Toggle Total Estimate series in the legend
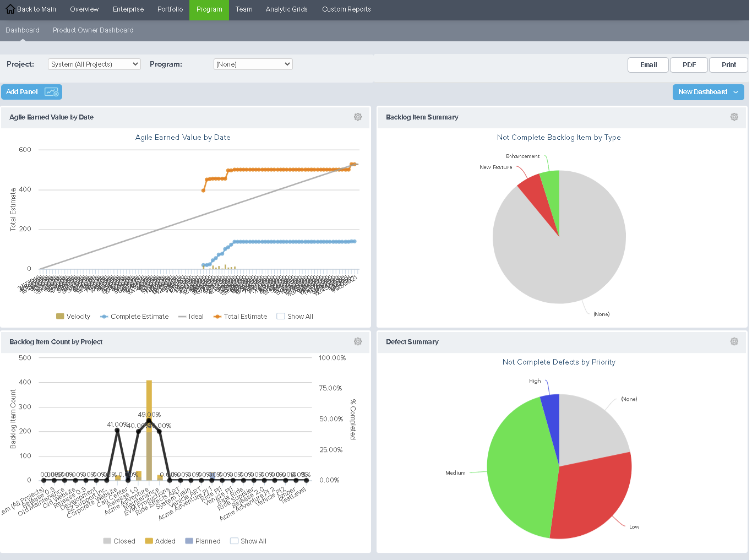Image resolution: width=752 pixels, height=560 pixels. (x=241, y=317)
